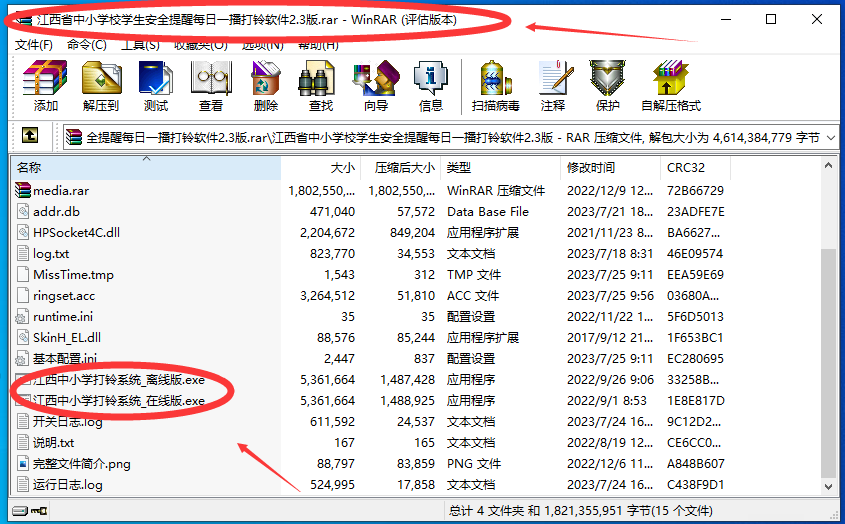Expand the archive path dropdown arrow
Viewport: 845px width, 524px height.
831,138
